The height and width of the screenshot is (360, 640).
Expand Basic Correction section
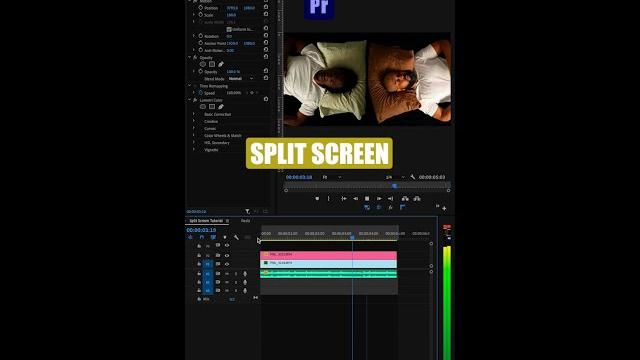tap(194, 114)
